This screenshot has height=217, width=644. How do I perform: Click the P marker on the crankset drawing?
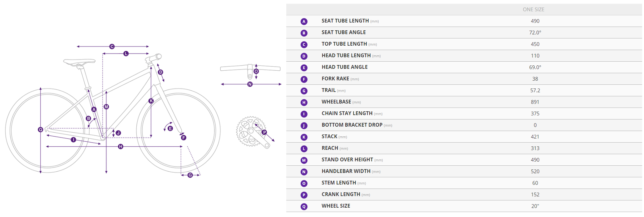264,132
